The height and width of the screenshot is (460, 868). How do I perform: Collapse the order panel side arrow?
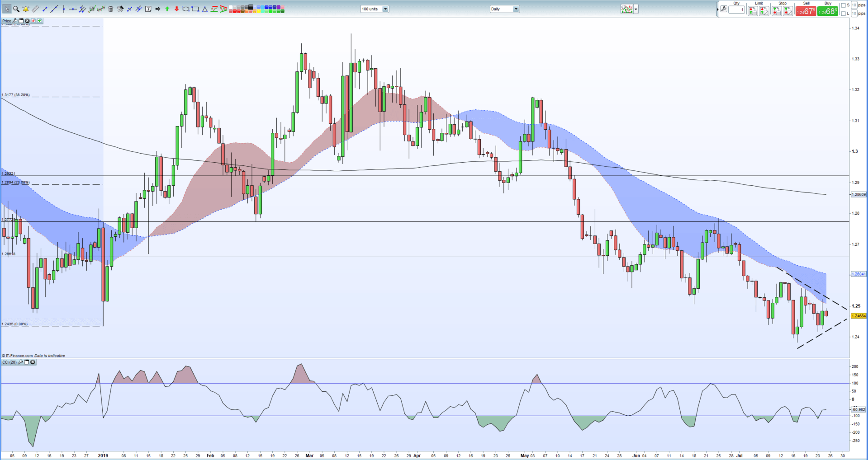pos(718,9)
